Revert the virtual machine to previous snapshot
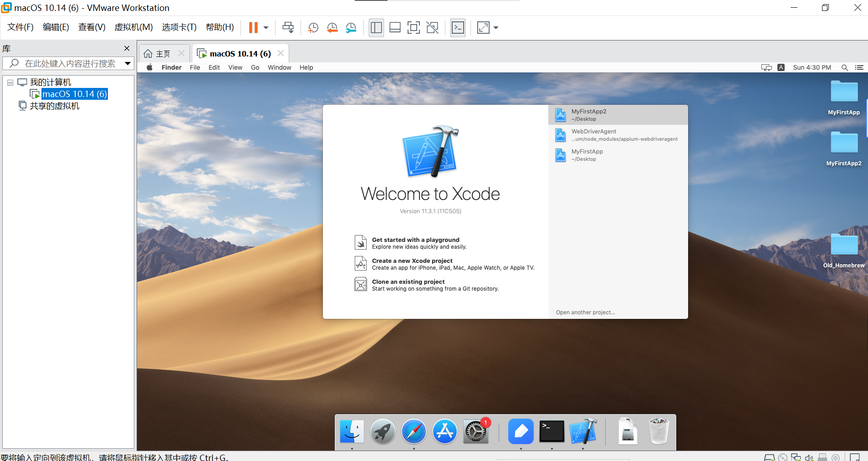 [x=332, y=28]
